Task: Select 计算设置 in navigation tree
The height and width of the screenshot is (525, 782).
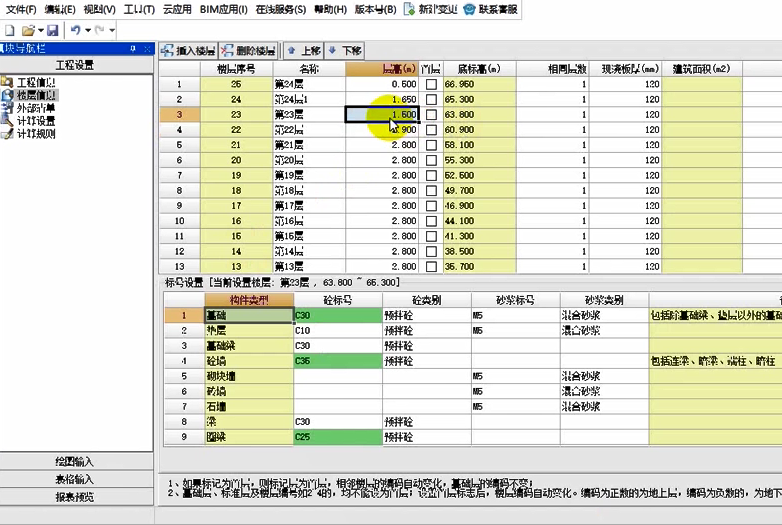Action: 36,121
